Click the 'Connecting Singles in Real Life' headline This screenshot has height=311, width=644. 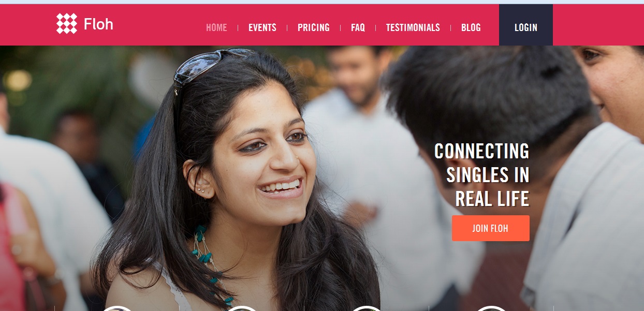coord(482,175)
